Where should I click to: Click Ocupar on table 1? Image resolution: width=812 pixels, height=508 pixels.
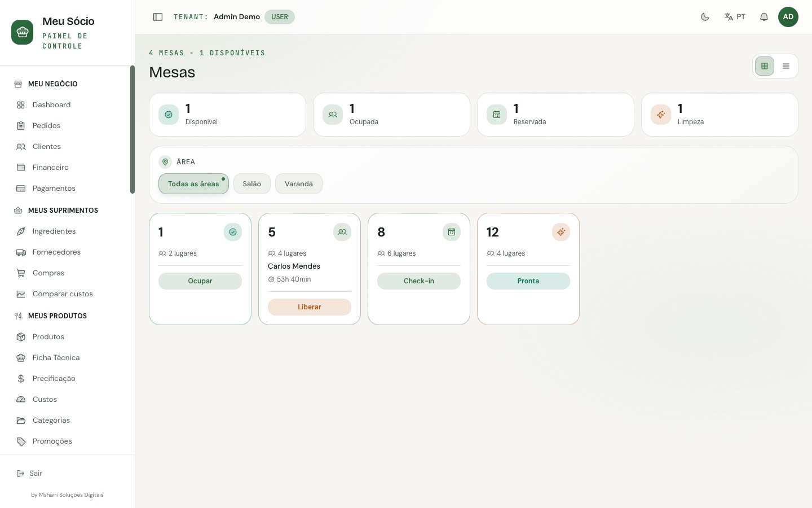click(200, 281)
